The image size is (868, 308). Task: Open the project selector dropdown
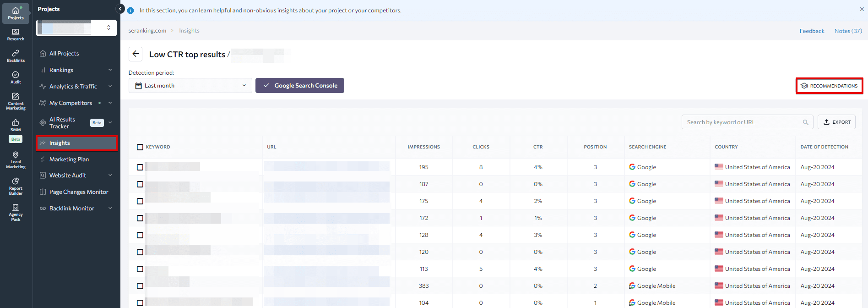pos(76,27)
